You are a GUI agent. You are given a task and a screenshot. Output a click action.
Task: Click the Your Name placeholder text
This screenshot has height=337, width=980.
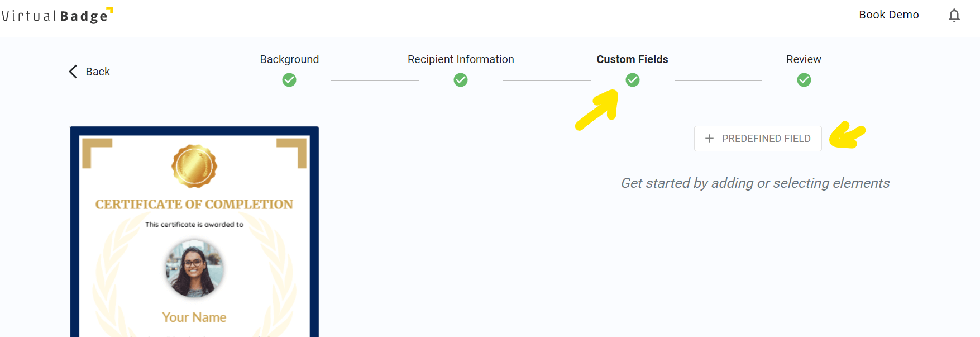[194, 316]
